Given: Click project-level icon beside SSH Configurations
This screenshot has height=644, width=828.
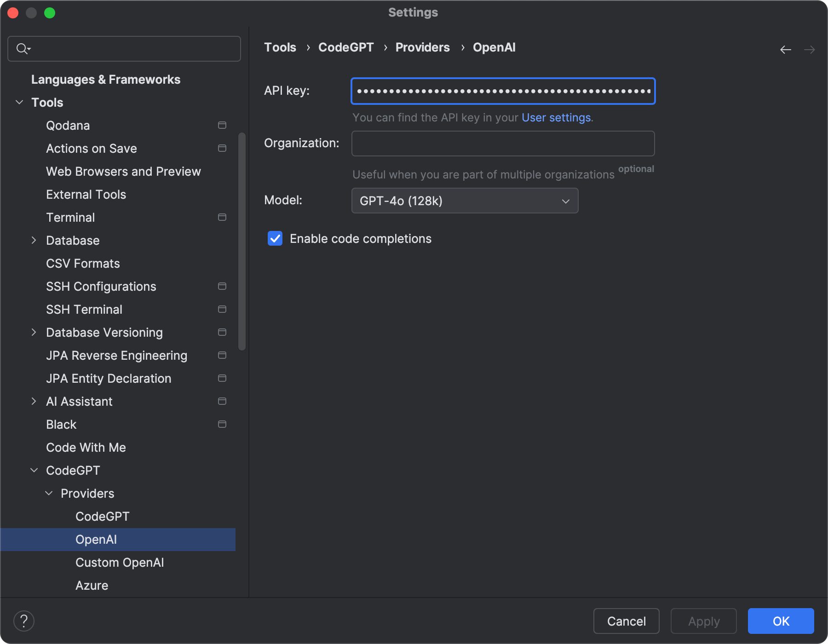Looking at the screenshot, I should pos(222,286).
